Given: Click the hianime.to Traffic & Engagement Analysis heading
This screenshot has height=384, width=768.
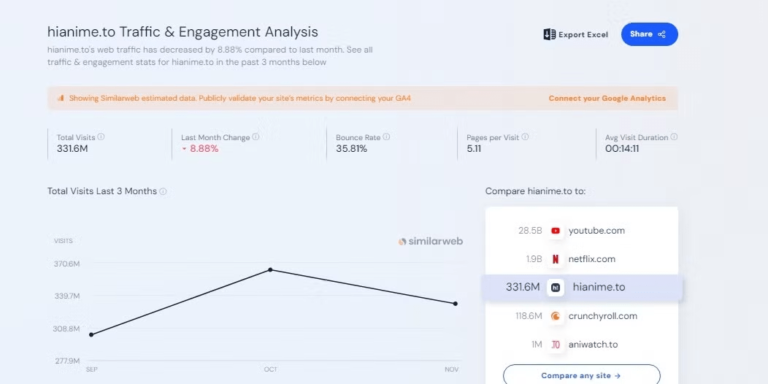Looking at the screenshot, I should (183, 32).
